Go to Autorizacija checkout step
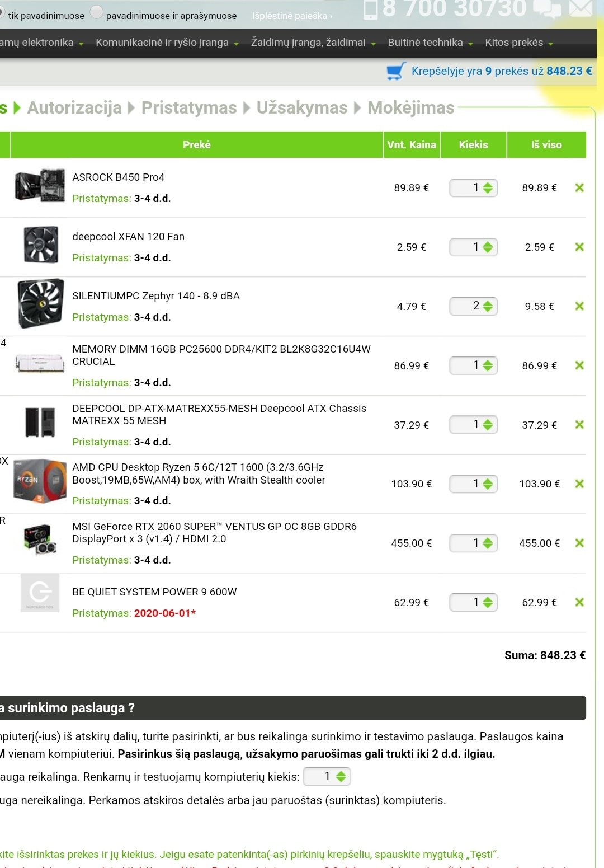This screenshot has height=868, width=604. click(74, 107)
